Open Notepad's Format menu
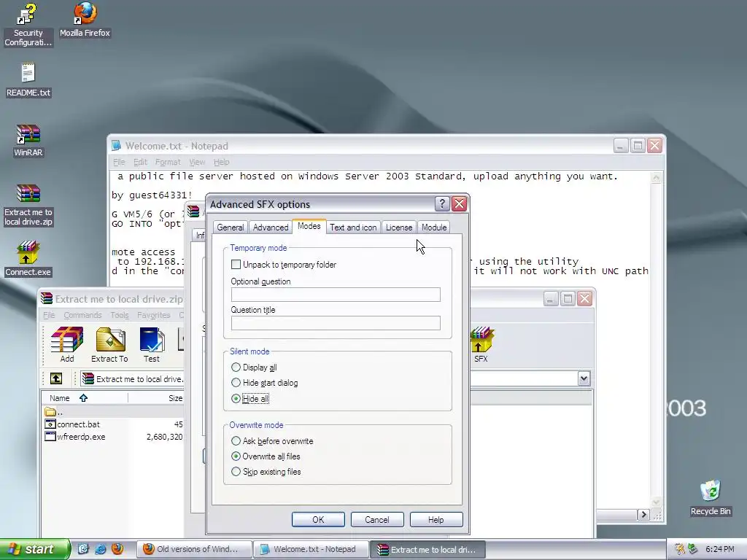Screen dimensions: 747x560 (168, 162)
